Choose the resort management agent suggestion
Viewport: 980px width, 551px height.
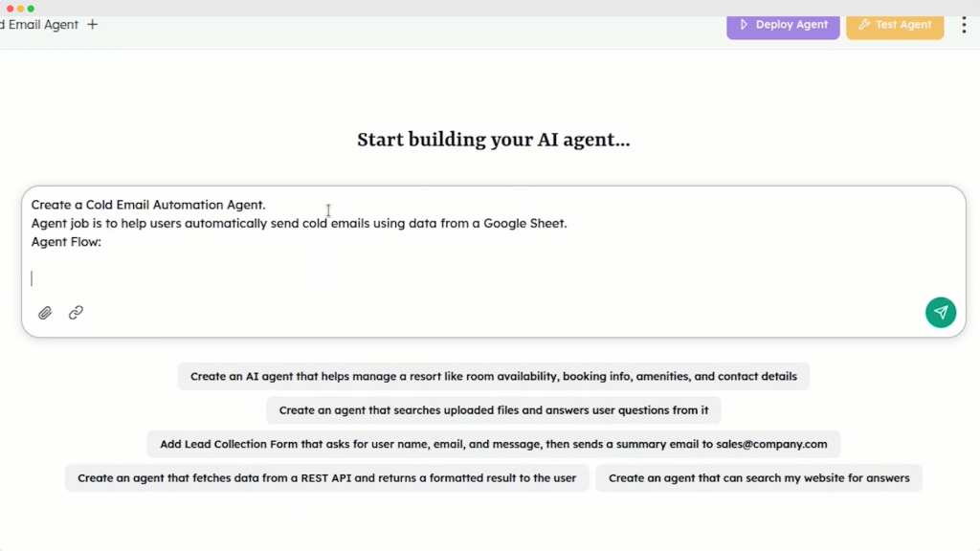coord(493,376)
